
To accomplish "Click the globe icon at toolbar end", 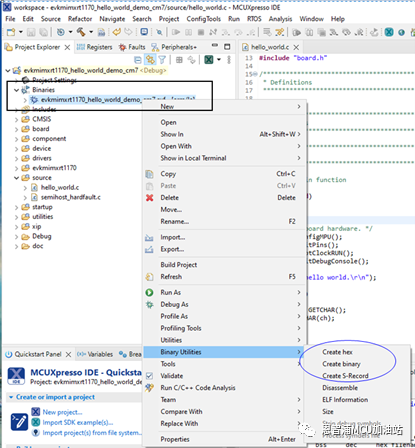I will (x=401, y=32).
